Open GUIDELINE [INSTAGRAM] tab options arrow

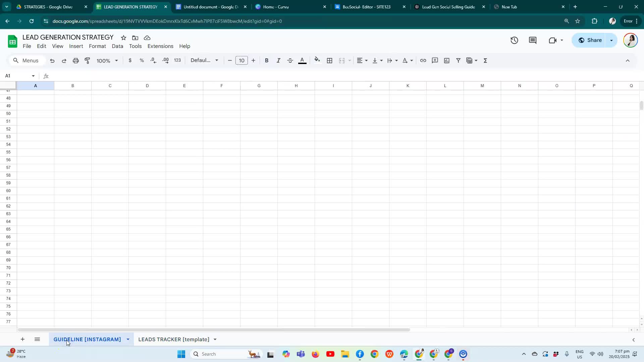coord(128,339)
